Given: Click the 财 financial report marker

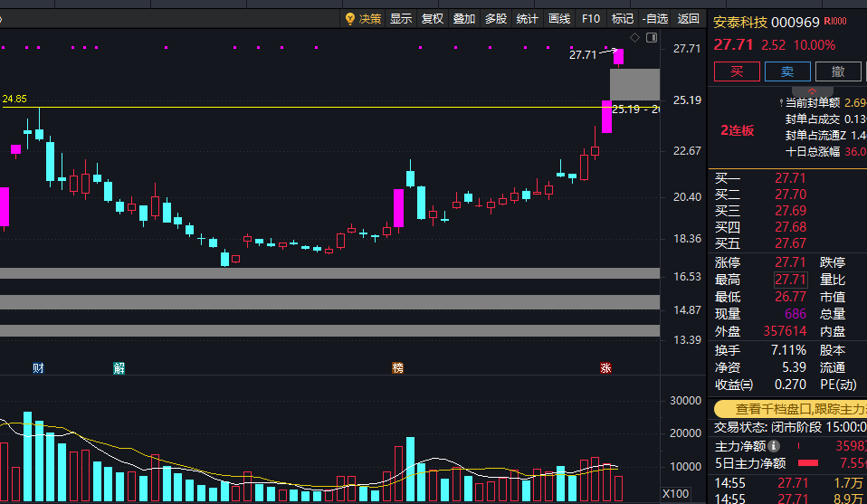Looking at the screenshot, I should [x=38, y=368].
